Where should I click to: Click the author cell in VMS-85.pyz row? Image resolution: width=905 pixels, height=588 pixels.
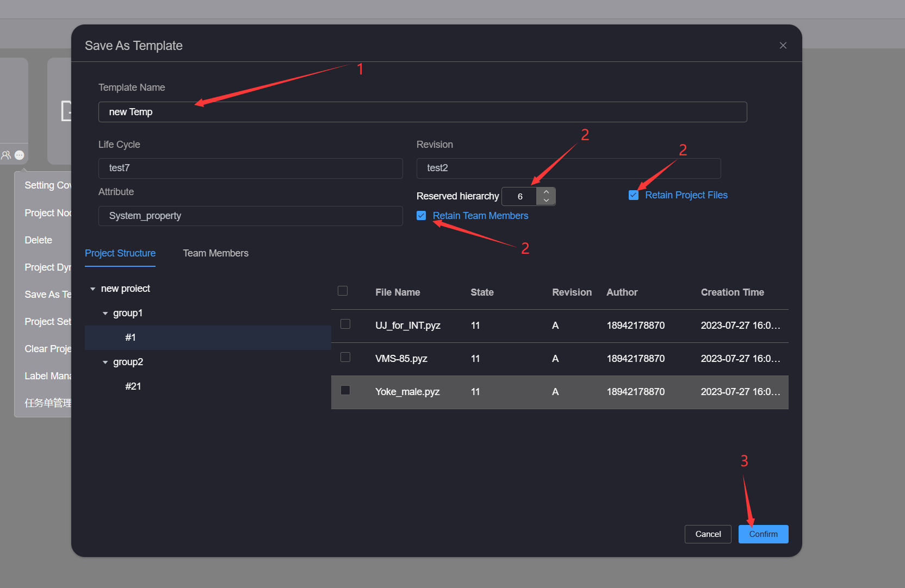(x=636, y=359)
